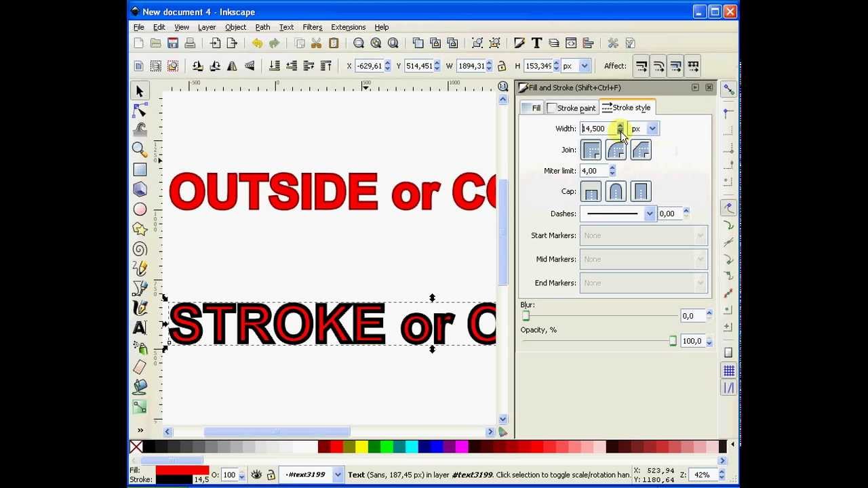This screenshot has width=868, height=488.
Task: Choose the Round join option
Action: [616, 150]
